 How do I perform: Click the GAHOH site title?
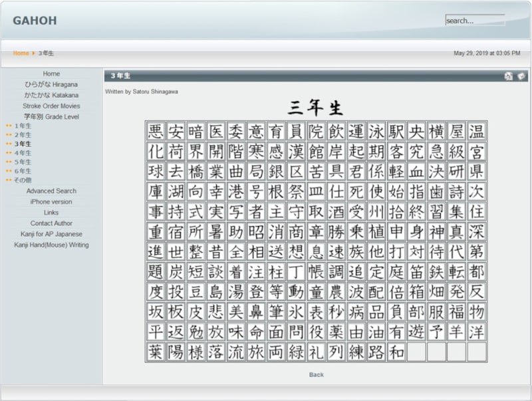coord(35,21)
